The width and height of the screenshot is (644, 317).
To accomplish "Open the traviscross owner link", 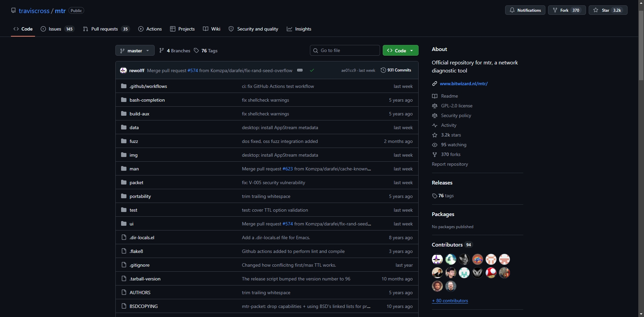I will coord(34,11).
